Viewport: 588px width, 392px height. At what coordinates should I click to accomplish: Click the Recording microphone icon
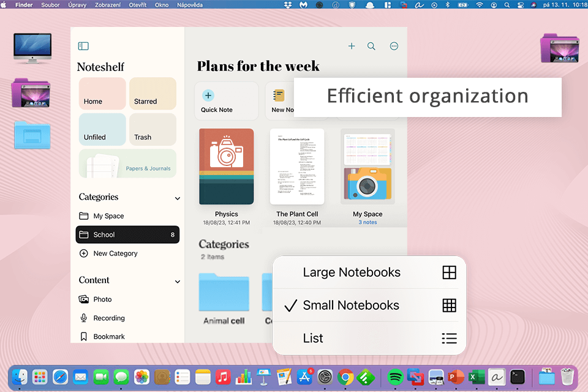click(84, 318)
